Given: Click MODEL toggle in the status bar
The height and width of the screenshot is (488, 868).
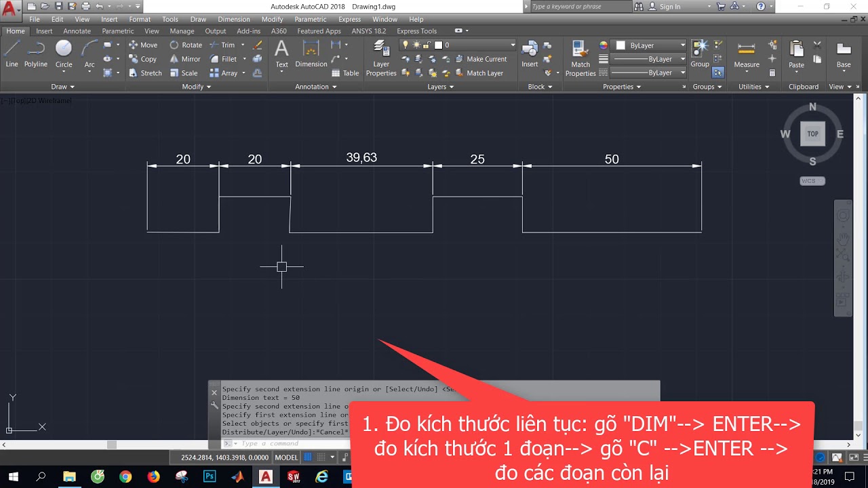Looking at the screenshot, I should coord(286,457).
